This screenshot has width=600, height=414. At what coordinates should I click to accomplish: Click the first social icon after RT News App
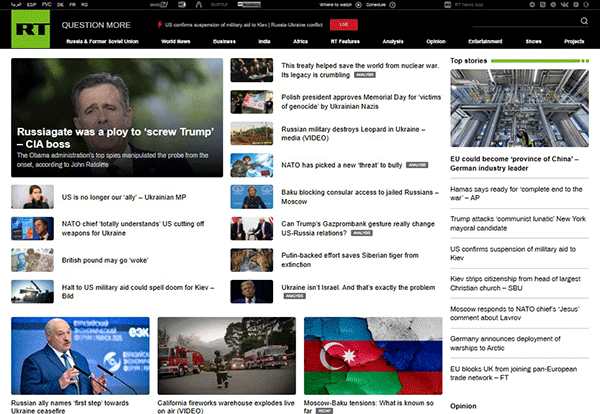(x=532, y=5)
